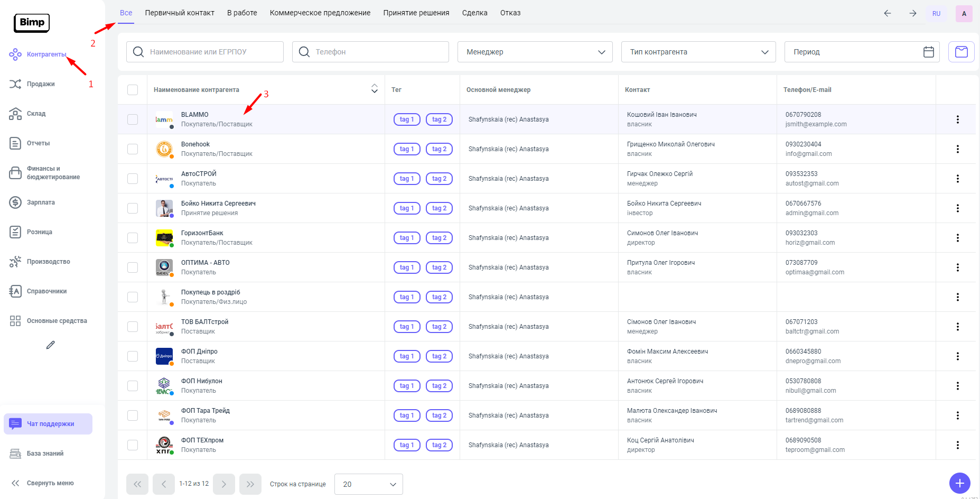Select the Bonehook row checkbox
Screen dimensions: 980x499
click(133, 149)
